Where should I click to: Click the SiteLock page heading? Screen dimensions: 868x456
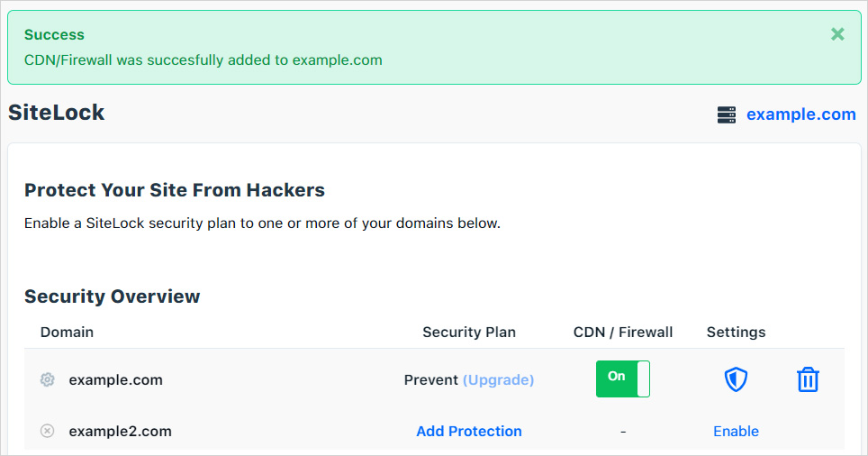click(57, 113)
